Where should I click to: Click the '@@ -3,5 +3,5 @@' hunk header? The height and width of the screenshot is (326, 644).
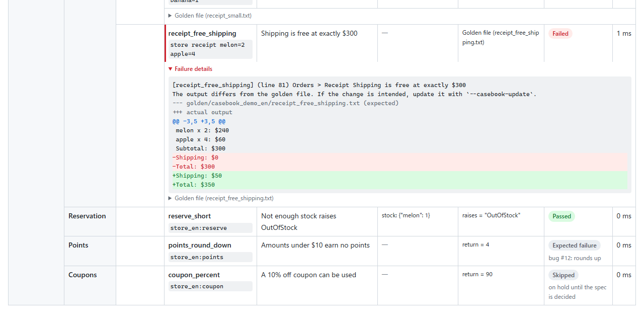(x=199, y=121)
